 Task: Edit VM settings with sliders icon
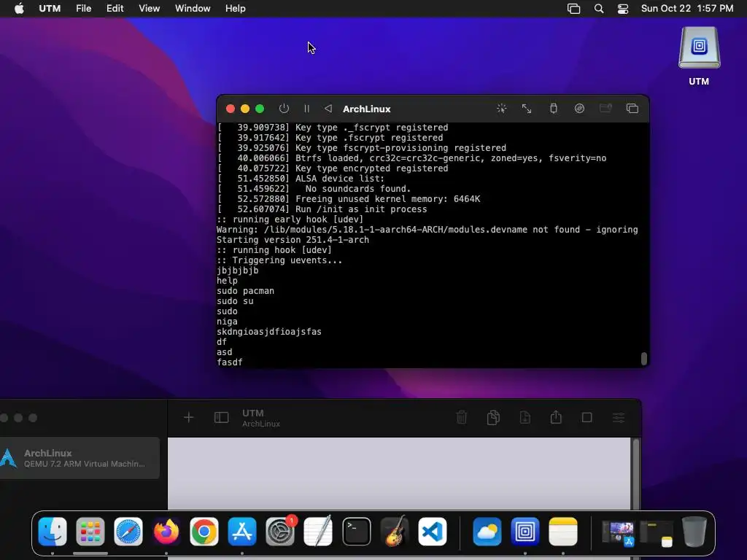[619, 418]
